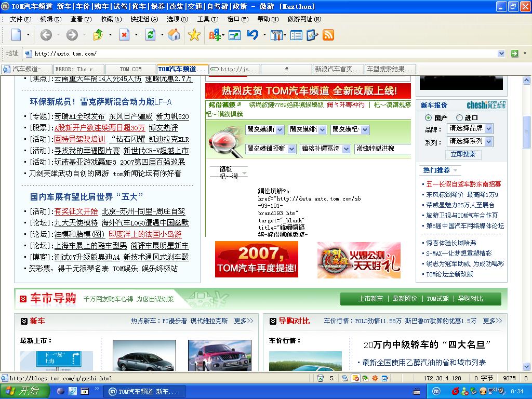
Task: Select the 进口 radio button
Action: [459, 118]
